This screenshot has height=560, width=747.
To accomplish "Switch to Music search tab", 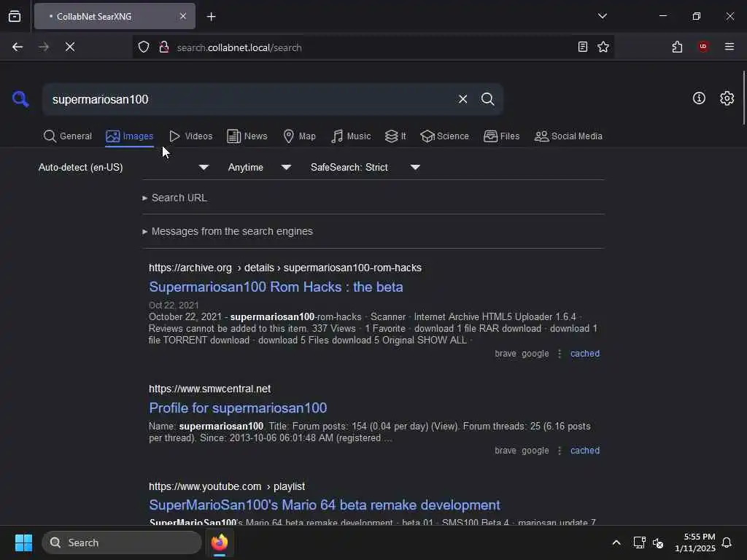I will [x=351, y=136].
